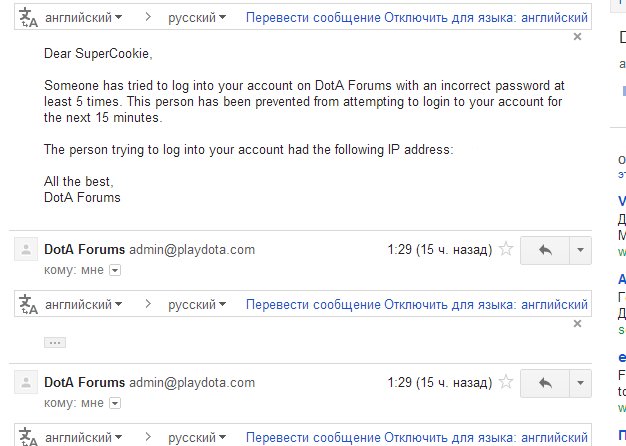The image size is (626, 446).
Task: Open the "английский" source language dropdown in the top bar
Action: click(x=85, y=19)
